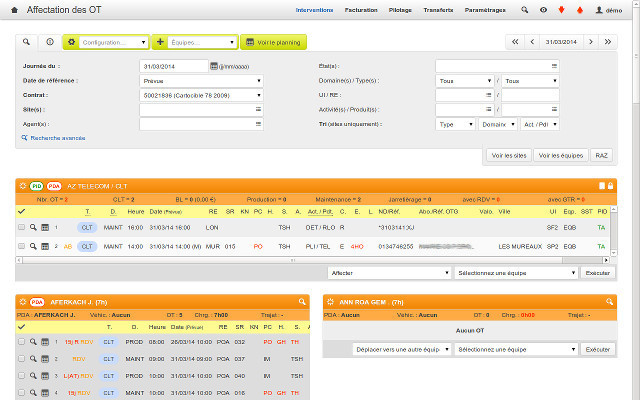The height and width of the screenshot is (400, 640).
Task: Search within AFERKACH J. team panel
Action: click(302, 302)
